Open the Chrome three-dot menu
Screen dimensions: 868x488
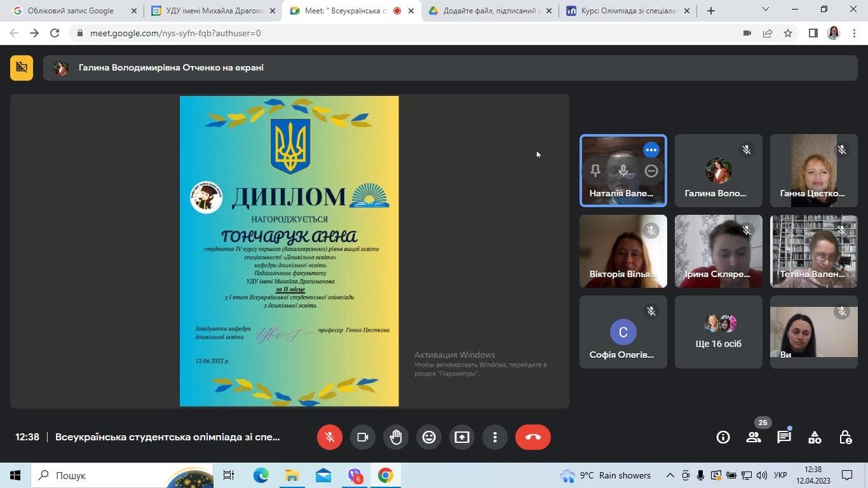click(854, 33)
